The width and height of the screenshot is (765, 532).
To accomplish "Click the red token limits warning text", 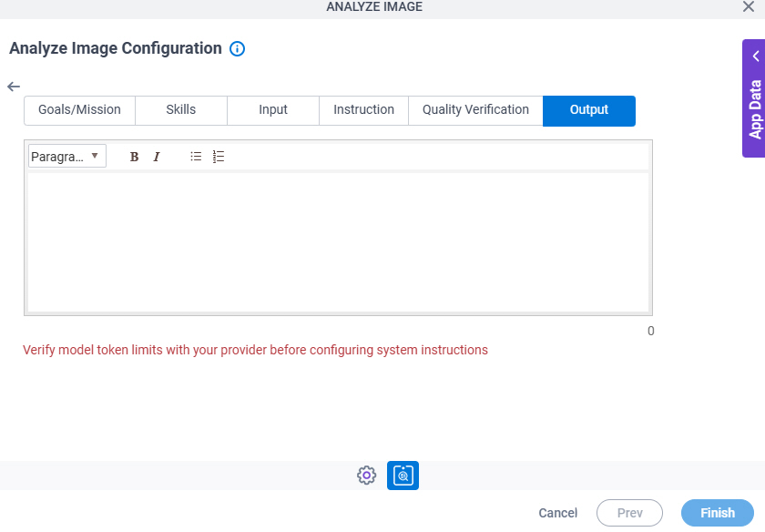I will coord(255,350).
